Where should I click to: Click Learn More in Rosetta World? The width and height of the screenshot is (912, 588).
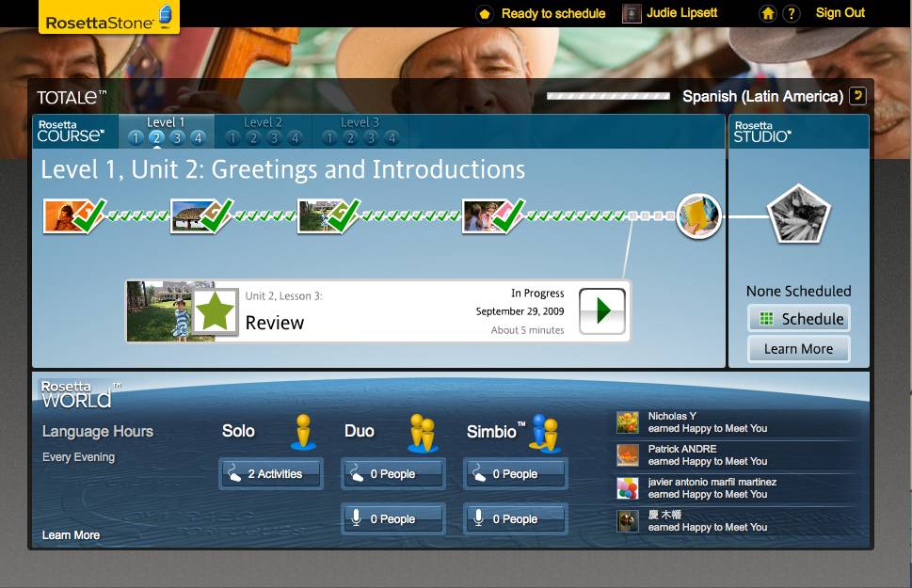(71, 535)
